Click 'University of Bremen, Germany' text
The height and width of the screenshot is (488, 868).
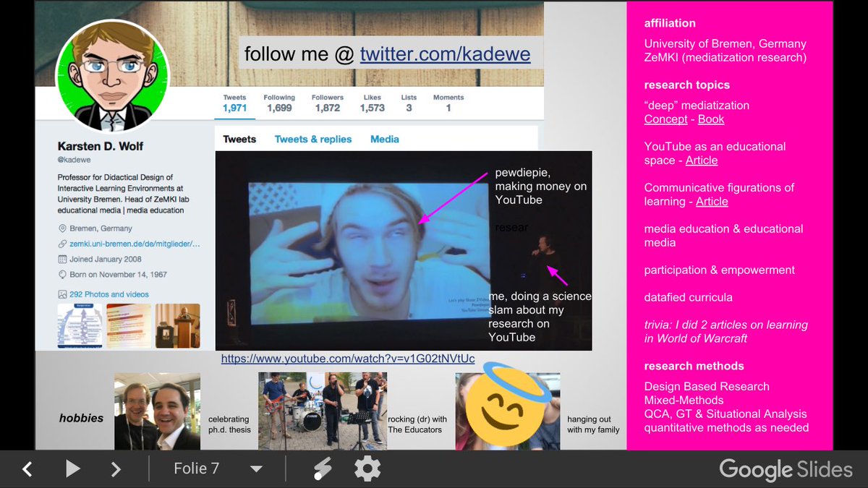tap(726, 43)
